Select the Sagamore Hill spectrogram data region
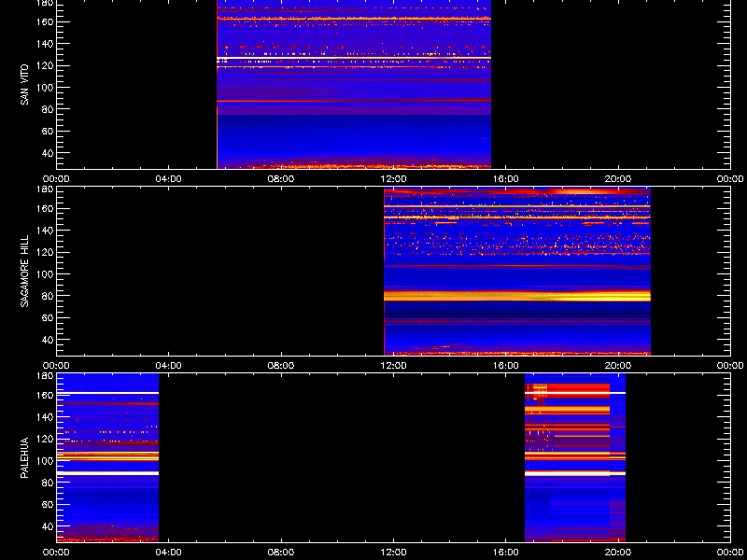The image size is (747, 560). tap(517, 272)
